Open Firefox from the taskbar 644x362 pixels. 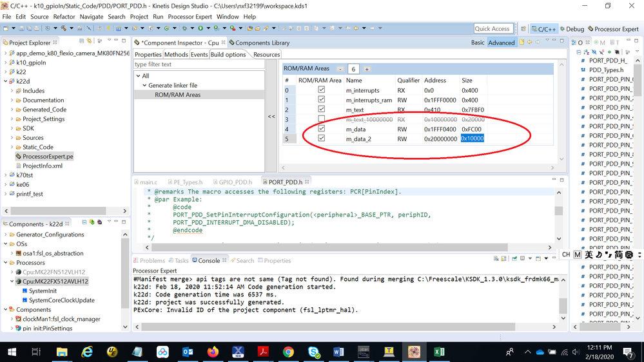213,352
